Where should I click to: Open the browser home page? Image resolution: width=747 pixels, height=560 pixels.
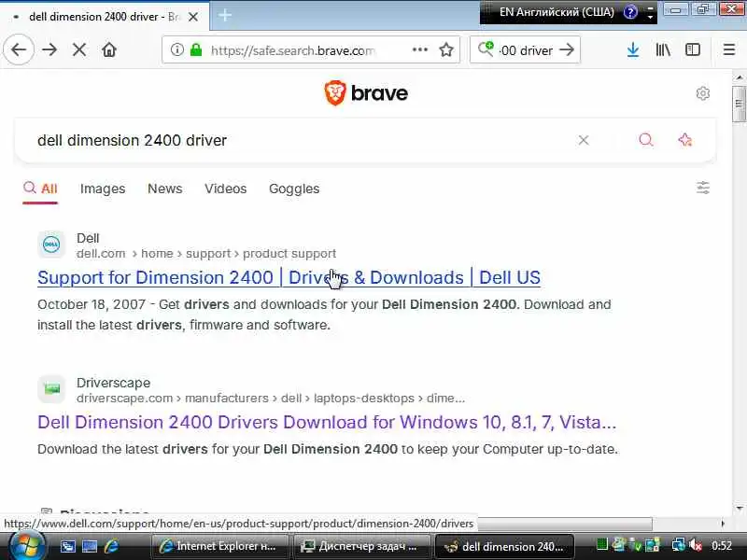(x=109, y=49)
